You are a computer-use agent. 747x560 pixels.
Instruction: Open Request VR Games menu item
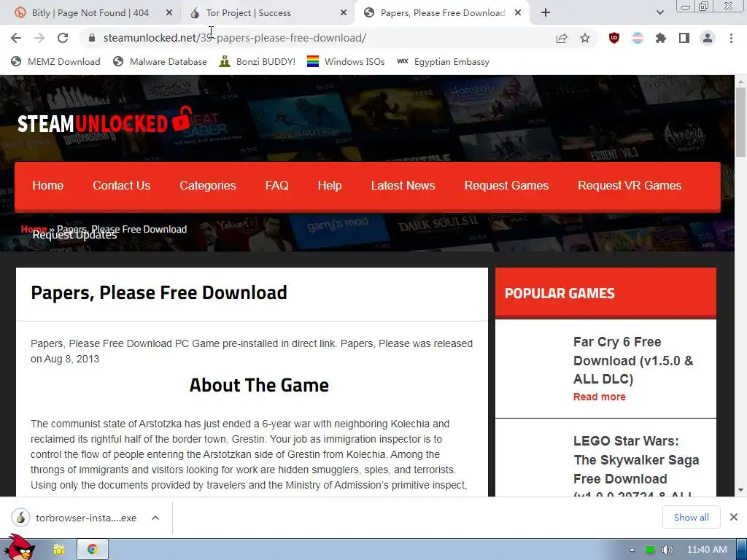(630, 186)
